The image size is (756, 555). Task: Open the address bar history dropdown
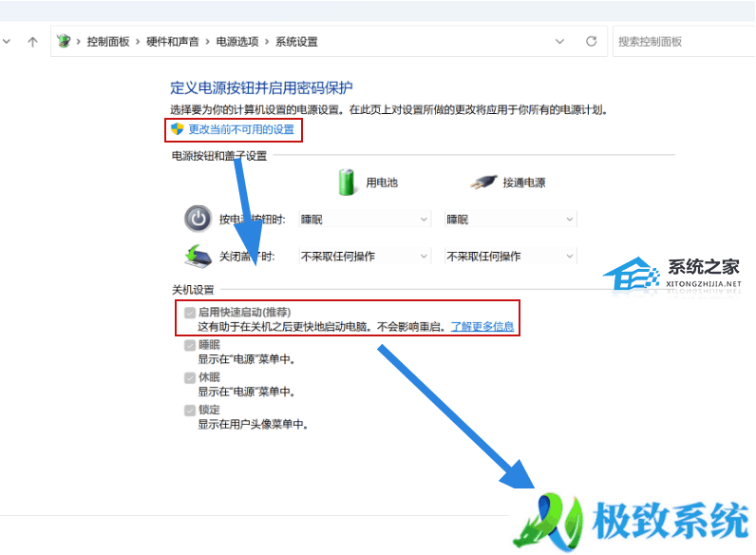[559, 42]
